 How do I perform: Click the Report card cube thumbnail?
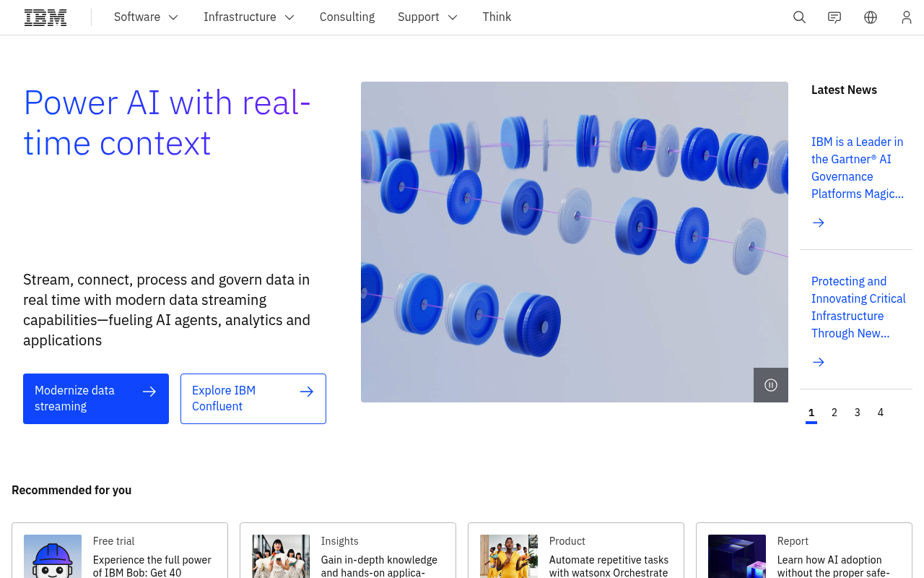pyautogui.click(x=737, y=556)
